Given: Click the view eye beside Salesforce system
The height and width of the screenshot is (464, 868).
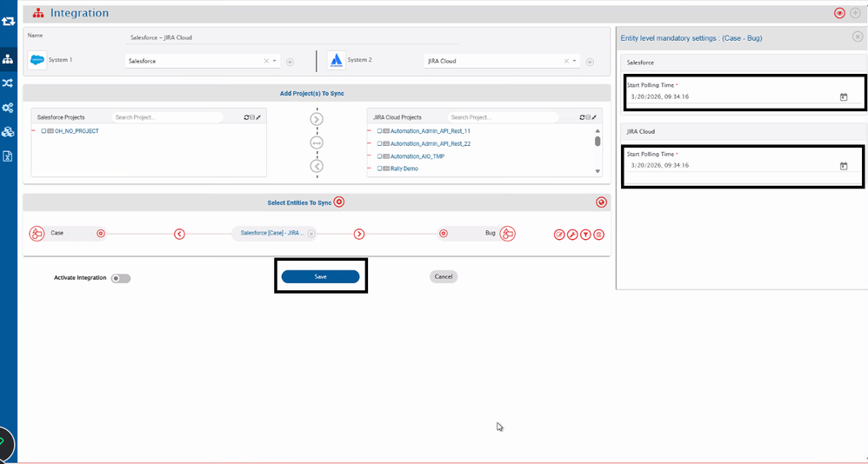Looking at the screenshot, I should click(x=290, y=62).
